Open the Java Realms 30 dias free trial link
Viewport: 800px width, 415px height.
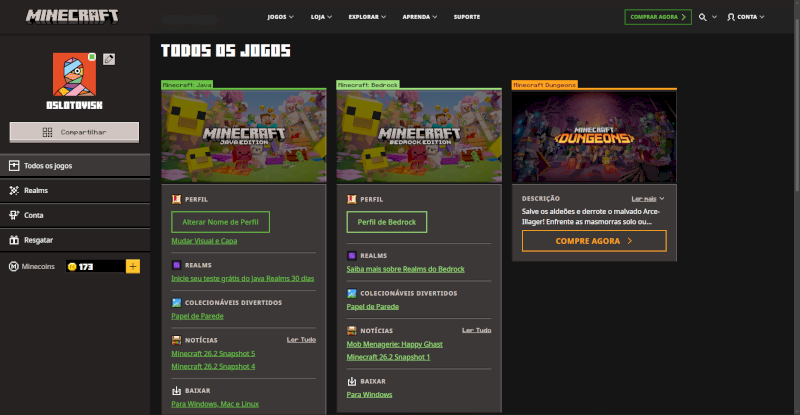(242, 278)
